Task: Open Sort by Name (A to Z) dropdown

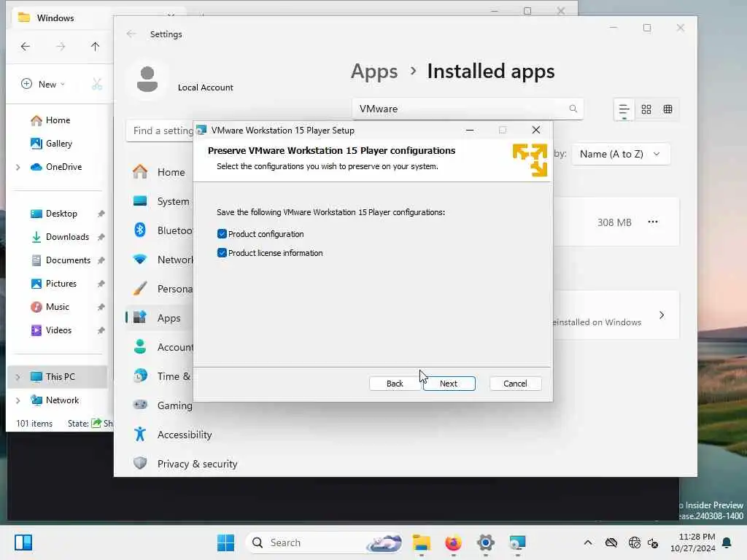Action: click(620, 154)
